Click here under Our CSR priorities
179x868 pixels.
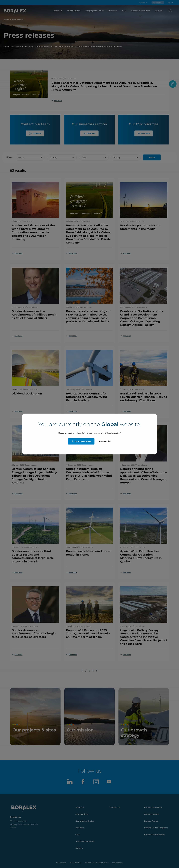[x=144, y=133]
